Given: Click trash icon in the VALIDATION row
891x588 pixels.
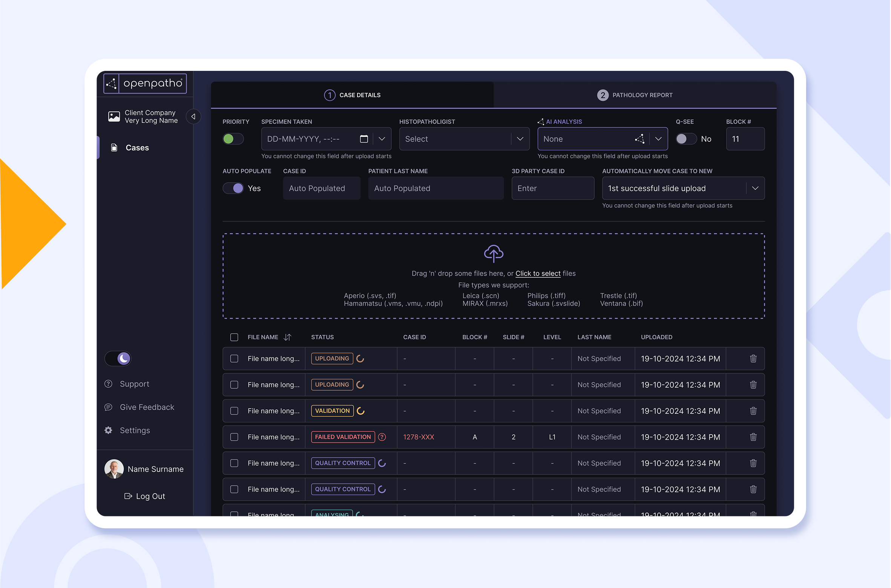Looking at the screenshot, I should point(753,411).
